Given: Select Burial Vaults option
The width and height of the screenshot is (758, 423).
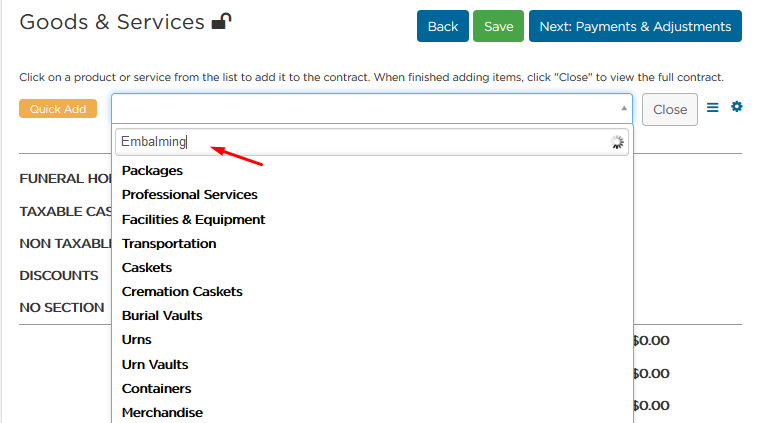Looking at the screenshot, I should 162,316.
